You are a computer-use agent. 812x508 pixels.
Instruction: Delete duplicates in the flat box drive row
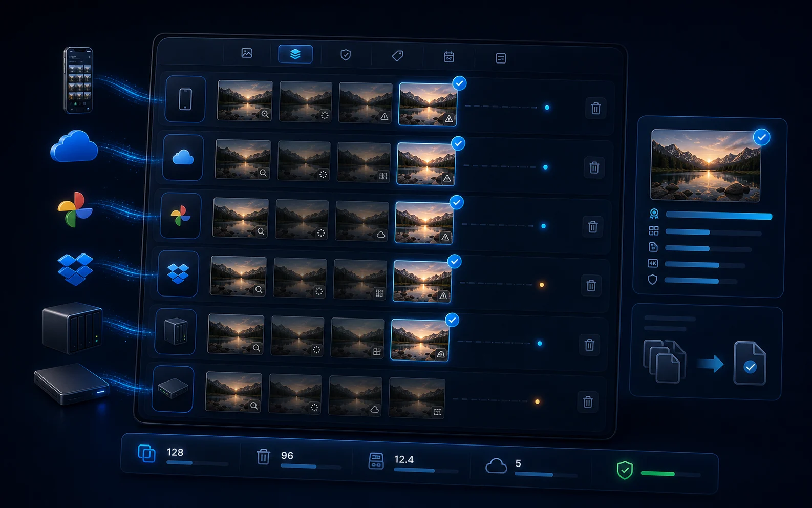point(588,402)
